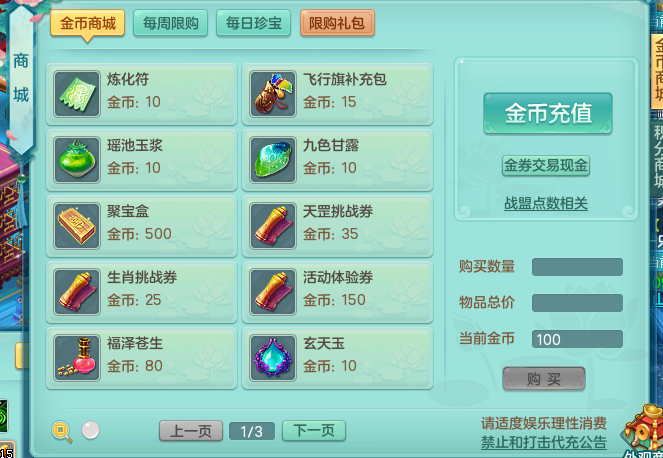663x458 pixels.
Task: Select the 炼化符 green talisman icon
Action: click(77, 94)
